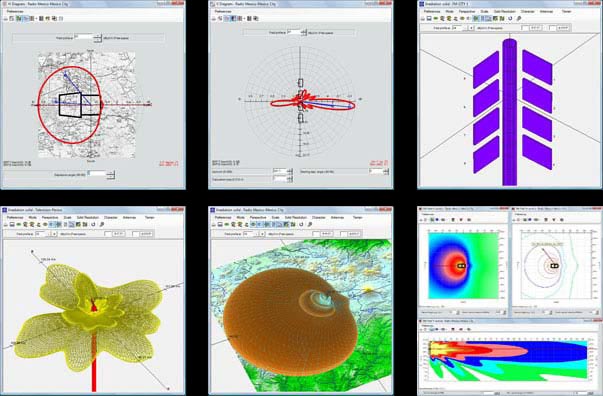Toggle second checkbox in FM-CITY frequency bar

pyautogui.click(x=553, y=28)
